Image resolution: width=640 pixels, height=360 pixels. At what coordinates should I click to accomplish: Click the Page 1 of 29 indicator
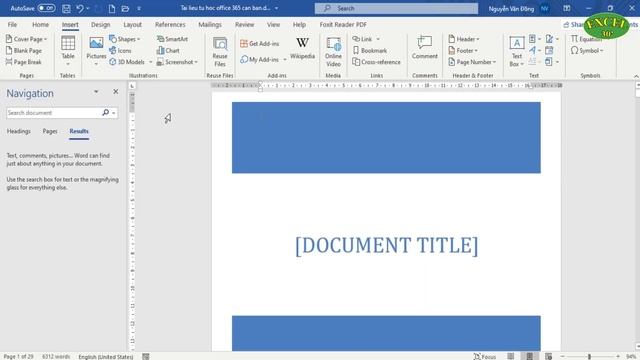pos(18,356)
